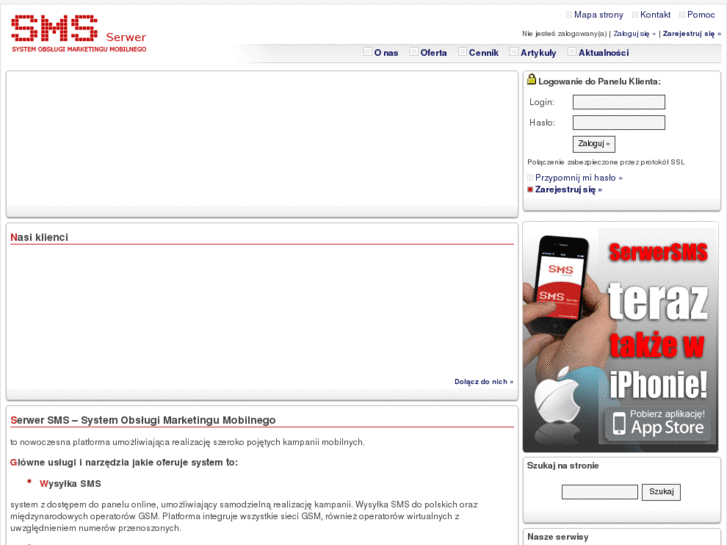Click the top Zarejestruj się link
The width and height of the screenshot is (727, 545).
(691, 34)
